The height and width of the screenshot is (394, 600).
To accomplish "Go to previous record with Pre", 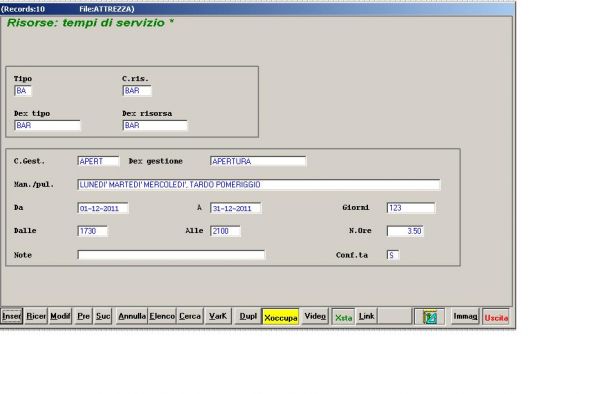I will pos(83,316).
